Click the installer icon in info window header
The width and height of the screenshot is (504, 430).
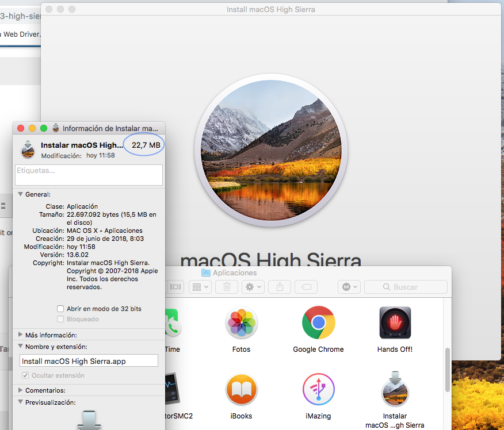coord(28,149)
